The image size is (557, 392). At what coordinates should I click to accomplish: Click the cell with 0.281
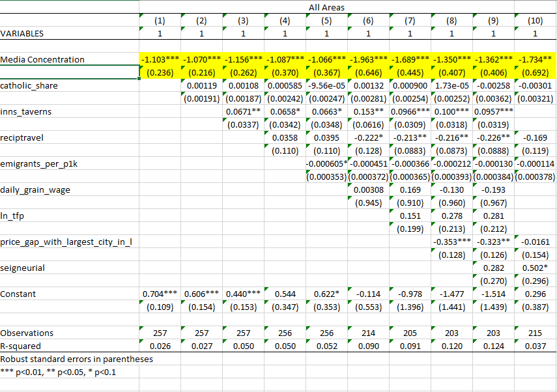click(493, 216)
